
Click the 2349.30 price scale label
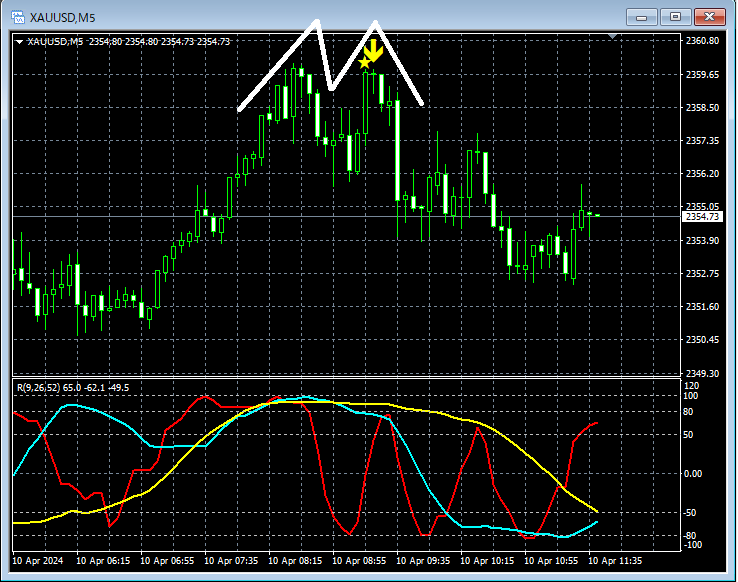point(702,373)
